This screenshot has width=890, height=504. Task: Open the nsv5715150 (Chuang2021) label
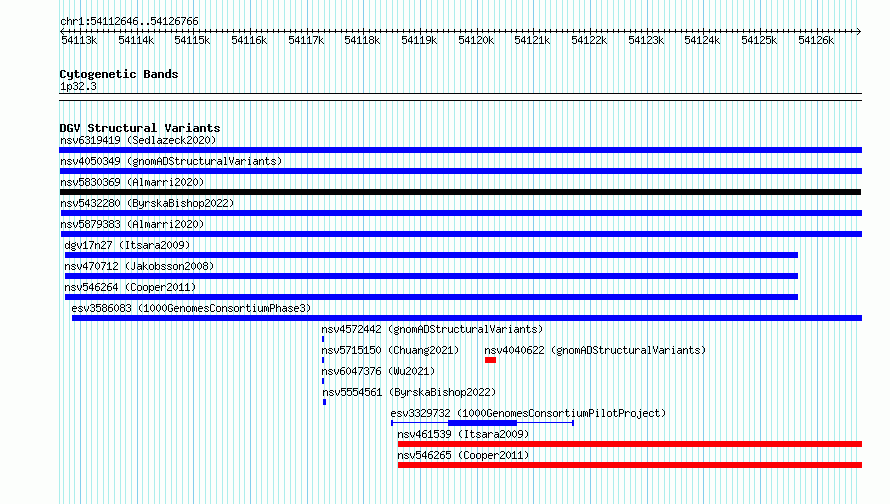pos(390,350)
